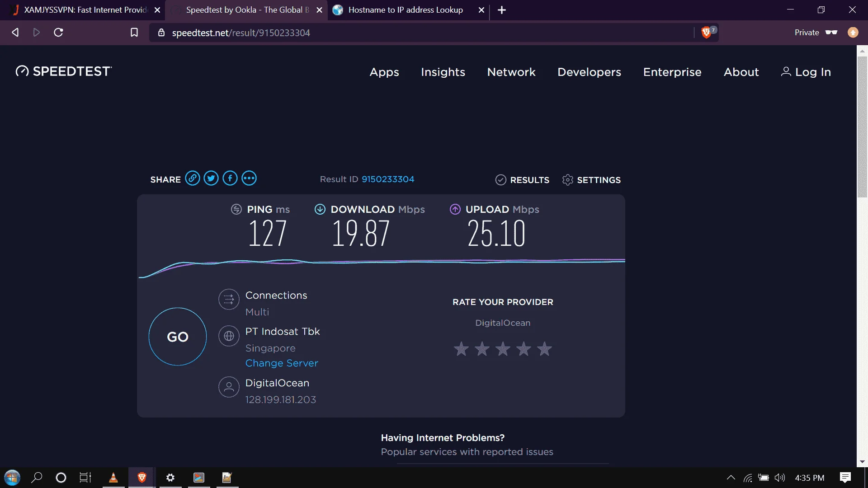The width and height of the screenshot is (868, 488).
Task: Switch to the XAMJYSSVPN tab
Action: [x=85, y=10]
